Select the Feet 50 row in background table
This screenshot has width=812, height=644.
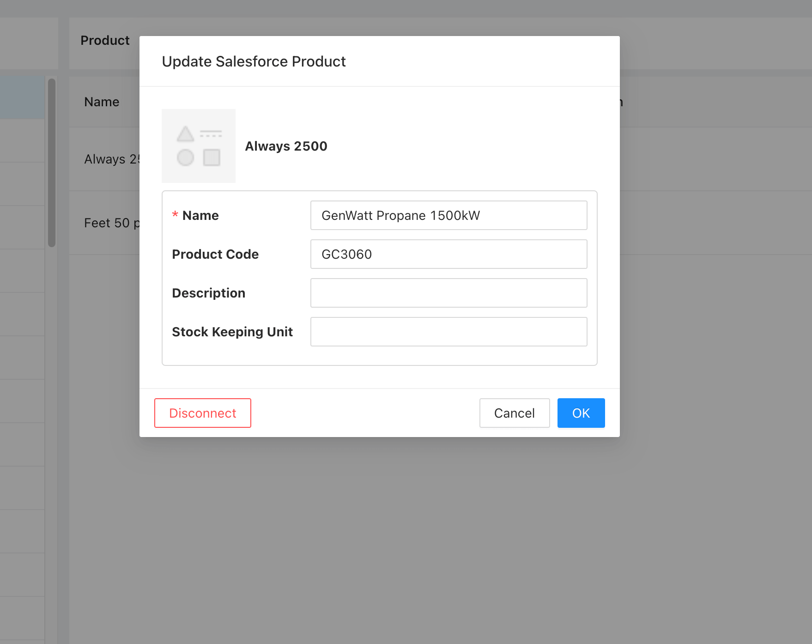(x=112, y=223)
